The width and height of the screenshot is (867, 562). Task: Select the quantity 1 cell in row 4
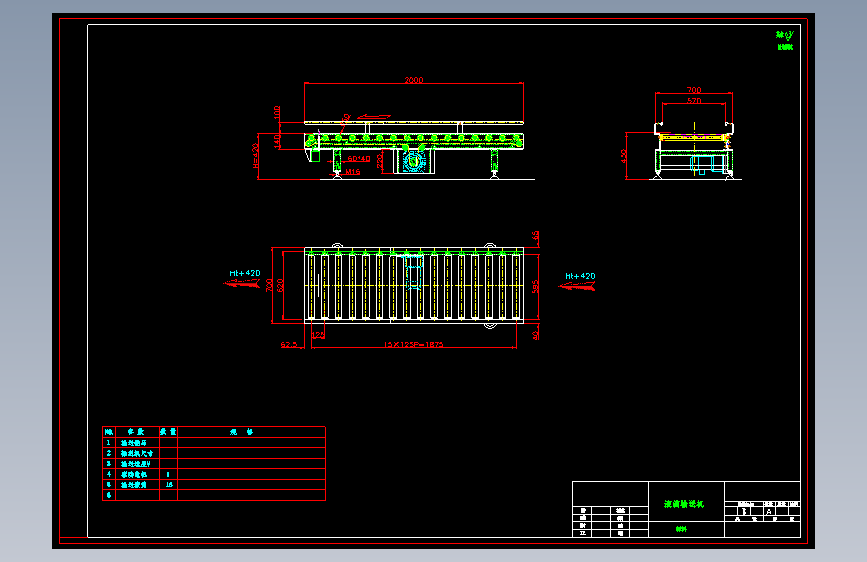pos(169,474)
